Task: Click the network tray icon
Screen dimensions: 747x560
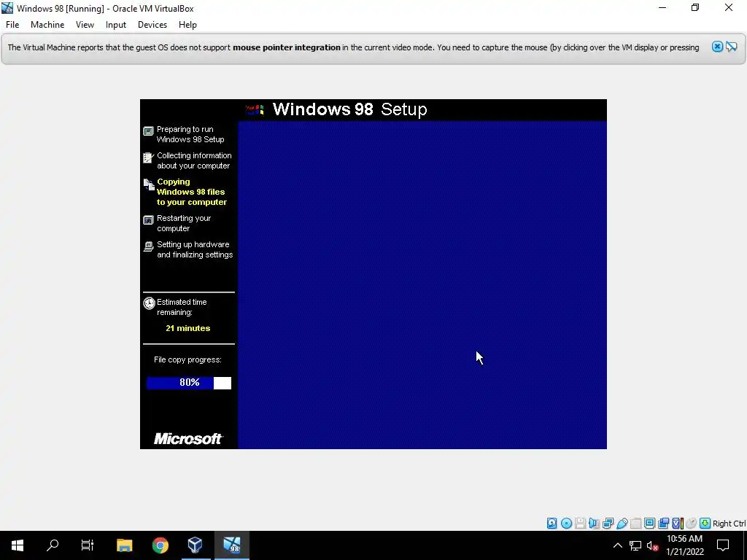Action: click(x=635, y=545)
